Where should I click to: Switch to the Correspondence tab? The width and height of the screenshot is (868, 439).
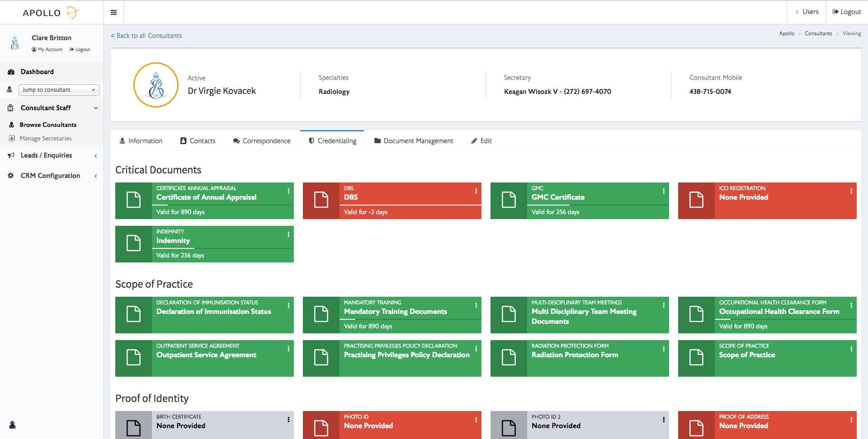pyautogui.click(x=262, y=141)
